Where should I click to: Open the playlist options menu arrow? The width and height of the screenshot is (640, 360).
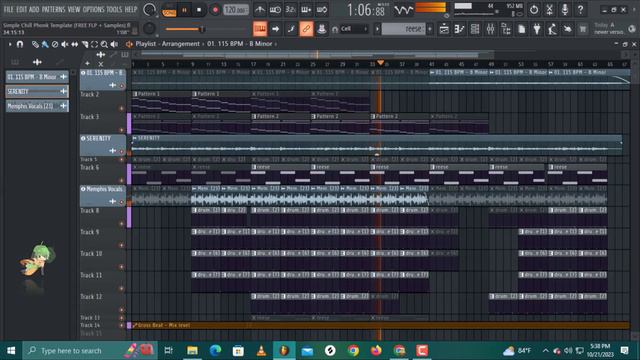[x=10, y=44]
